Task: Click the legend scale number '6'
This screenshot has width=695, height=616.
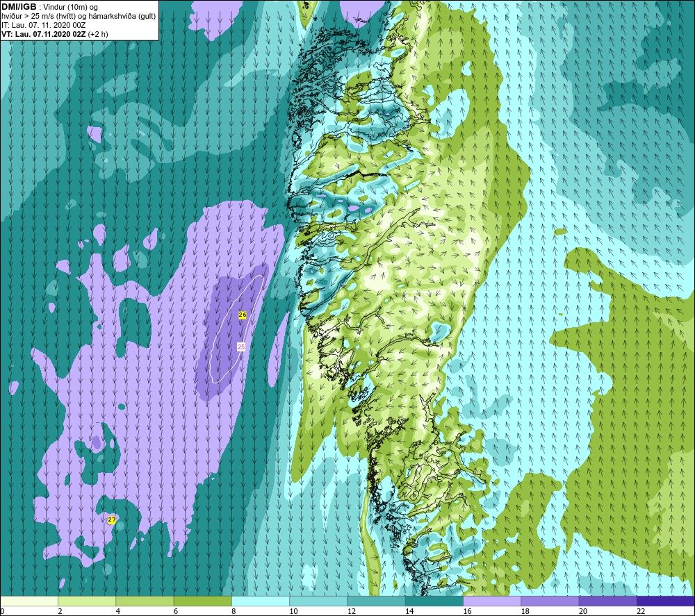Action: [176, 611]
